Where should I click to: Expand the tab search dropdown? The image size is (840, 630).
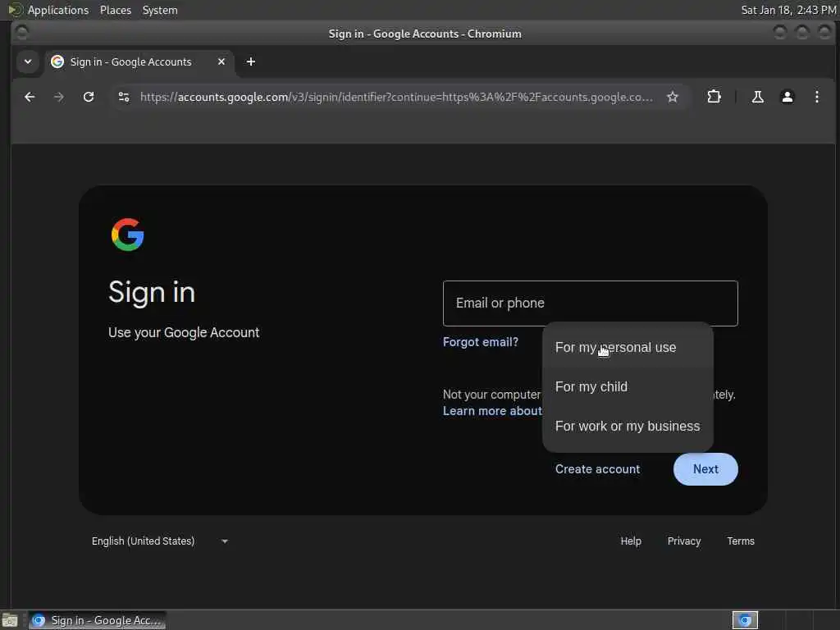point(28,62)
